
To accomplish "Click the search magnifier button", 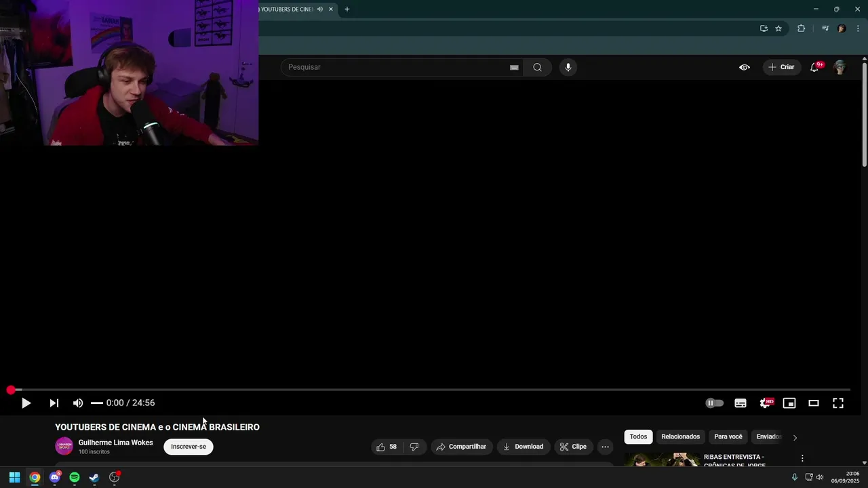I will [x=537, y=67].
